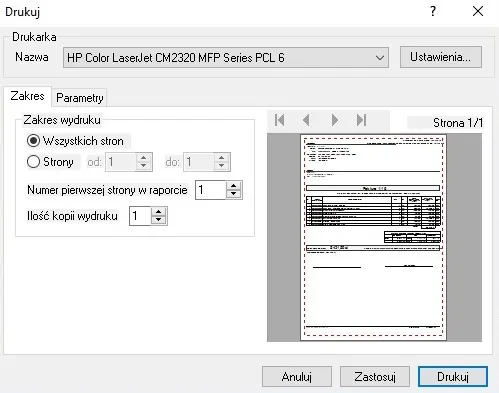The width and height of the screenshot is (499, 393).
Task: Go to previous preview page
Action: 307,120
